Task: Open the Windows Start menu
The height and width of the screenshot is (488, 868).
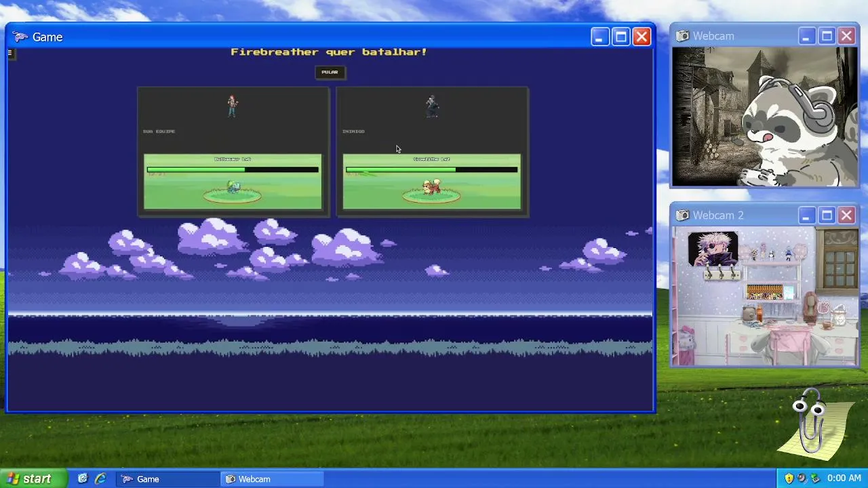Action: pos(34,479)
